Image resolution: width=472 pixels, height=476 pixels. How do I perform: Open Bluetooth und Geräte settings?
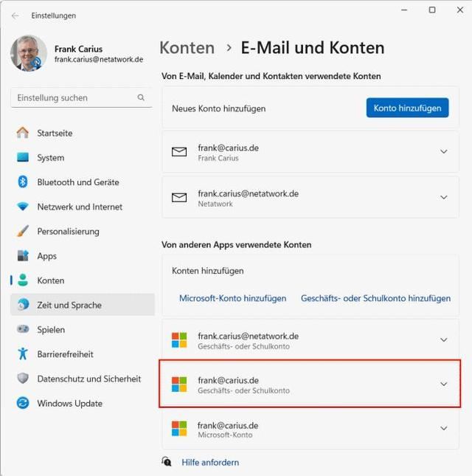tap(77, 182)
